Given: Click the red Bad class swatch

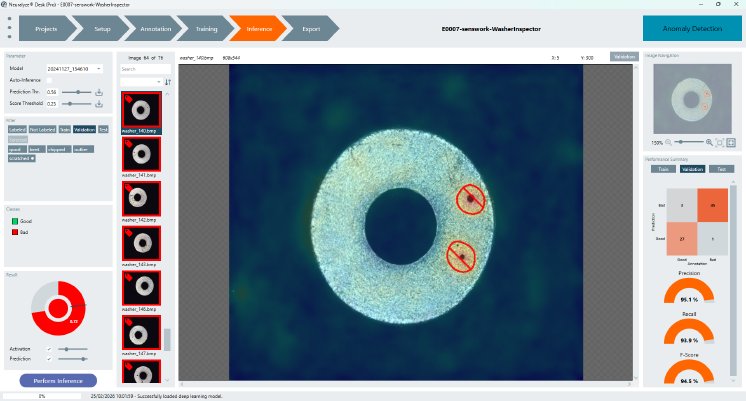Looking at the screenshot, I should [x=15, y=232].
